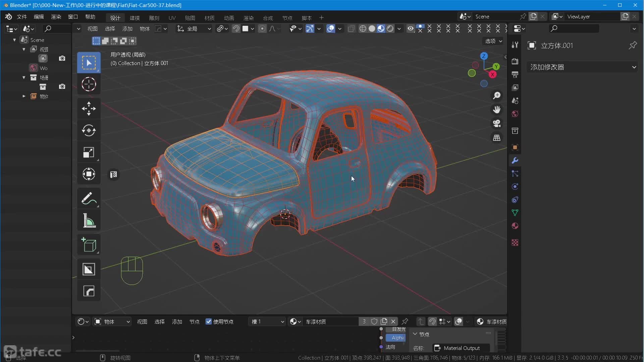Viewport: 644px width, 362px height.
Task: Click the zoom view magnifier icon
Action: pos(497,96)
